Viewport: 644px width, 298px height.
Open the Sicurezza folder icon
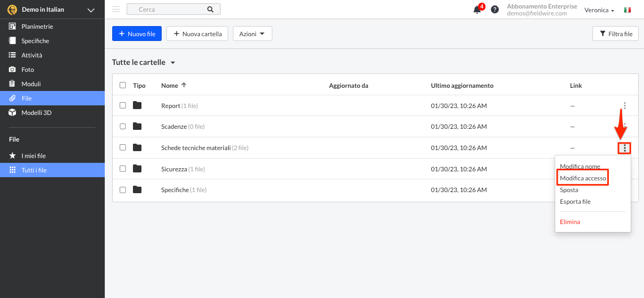point(137,169)
